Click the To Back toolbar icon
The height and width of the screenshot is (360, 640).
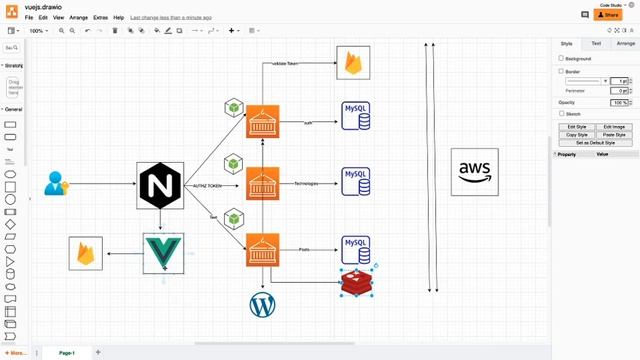142,31
